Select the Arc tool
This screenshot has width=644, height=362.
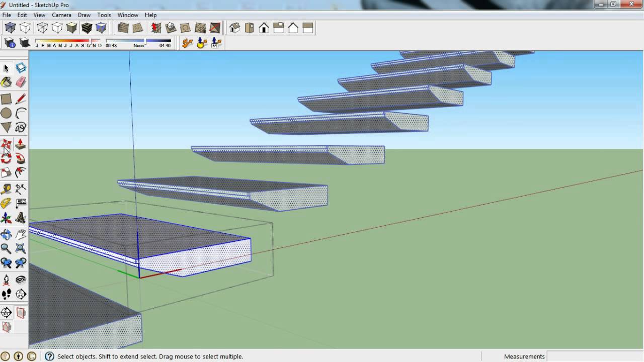21,113
